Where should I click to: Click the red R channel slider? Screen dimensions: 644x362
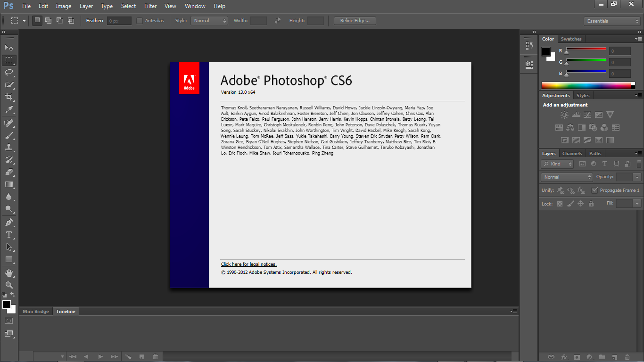[586, 49]
